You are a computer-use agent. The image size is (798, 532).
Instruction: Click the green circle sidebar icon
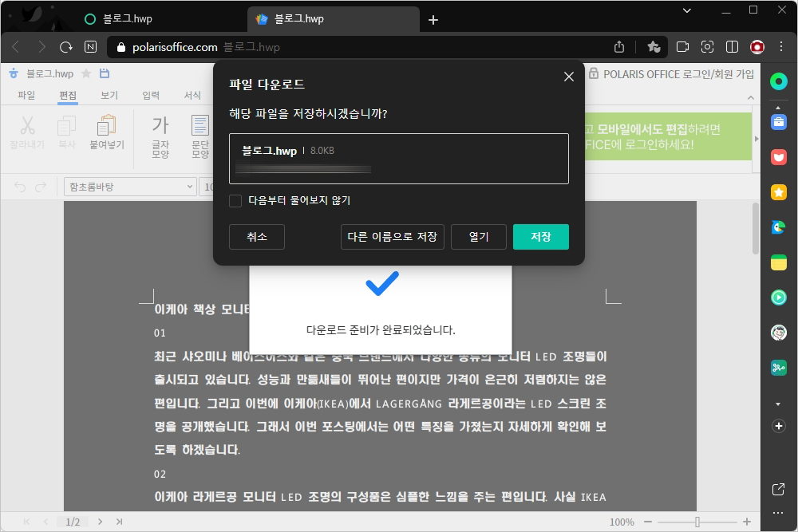tap(779, 81)
